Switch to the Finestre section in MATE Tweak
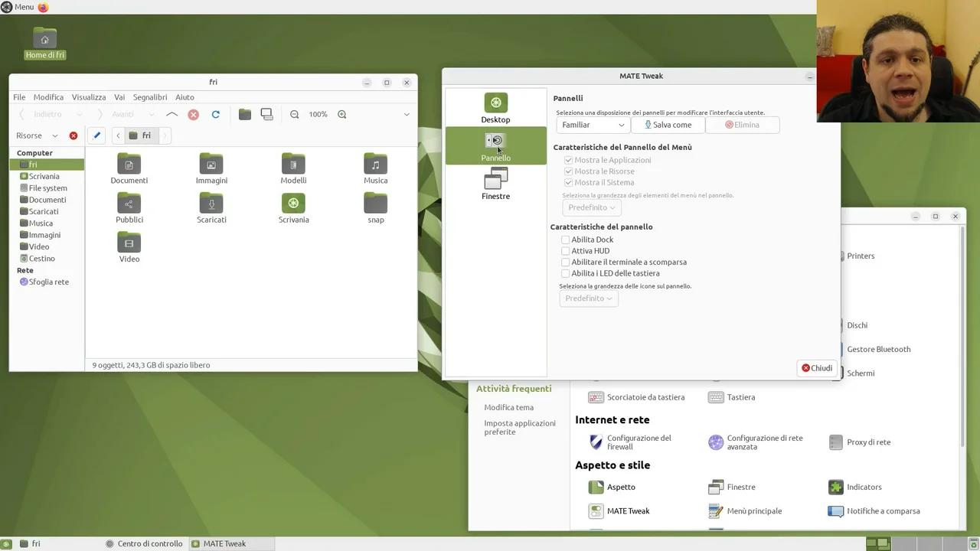This screenshot has height=551, width=980. (495, 184)
